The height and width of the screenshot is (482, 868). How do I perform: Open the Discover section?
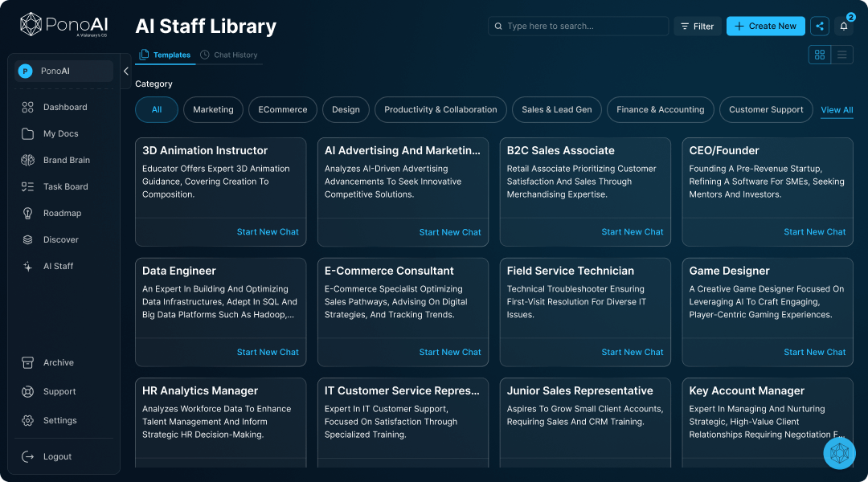[x=60, y=239]
